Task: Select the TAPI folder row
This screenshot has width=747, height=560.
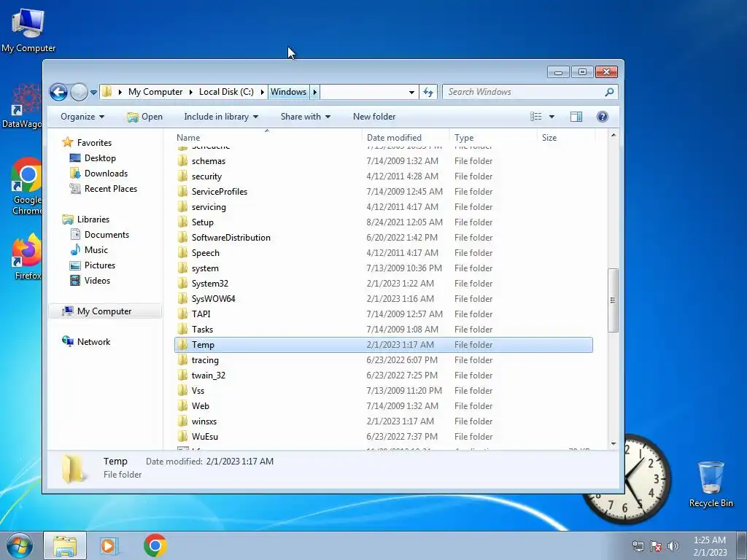Action: click(x=384, y=314)
